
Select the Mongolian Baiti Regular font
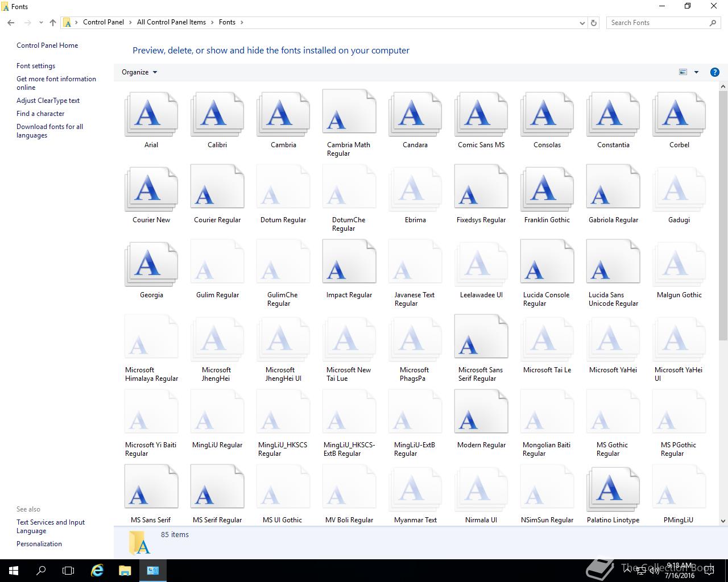tap(547, 411)
